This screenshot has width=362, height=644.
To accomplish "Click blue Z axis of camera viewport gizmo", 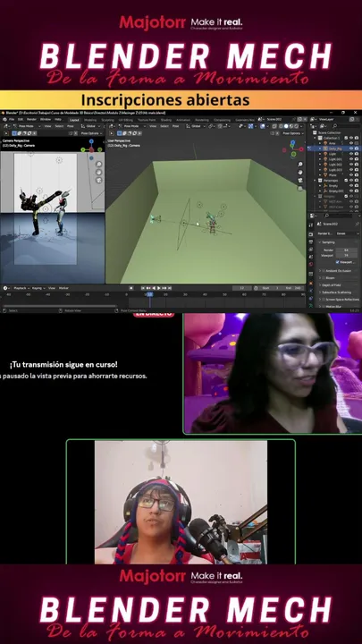I will [91, 141].
